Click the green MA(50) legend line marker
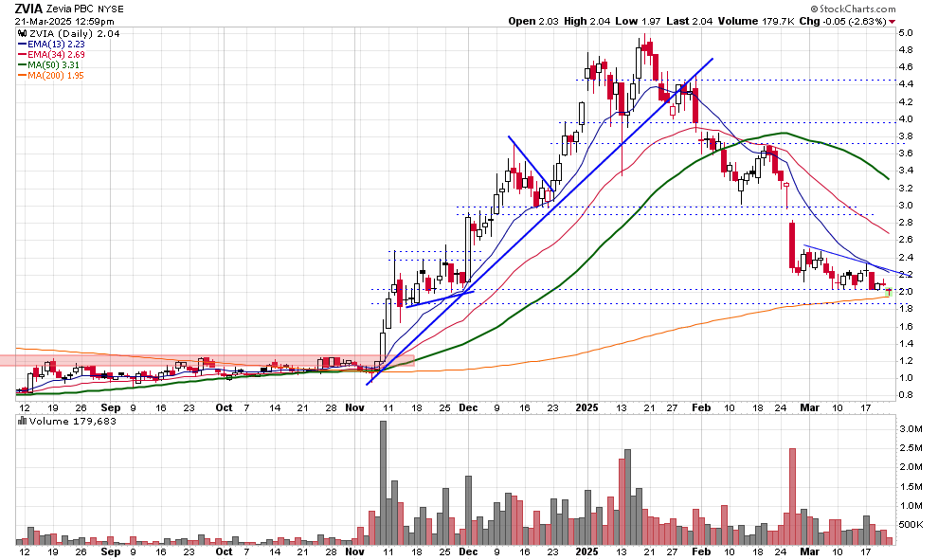Image resolution: width=938 pixels, height=560 pixels. pos(22,64)
